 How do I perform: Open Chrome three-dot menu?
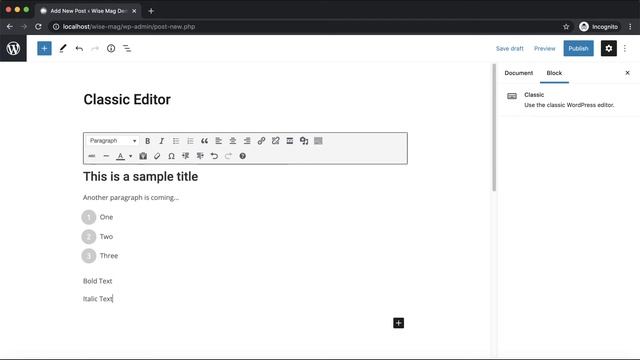(x=630, y=27)
